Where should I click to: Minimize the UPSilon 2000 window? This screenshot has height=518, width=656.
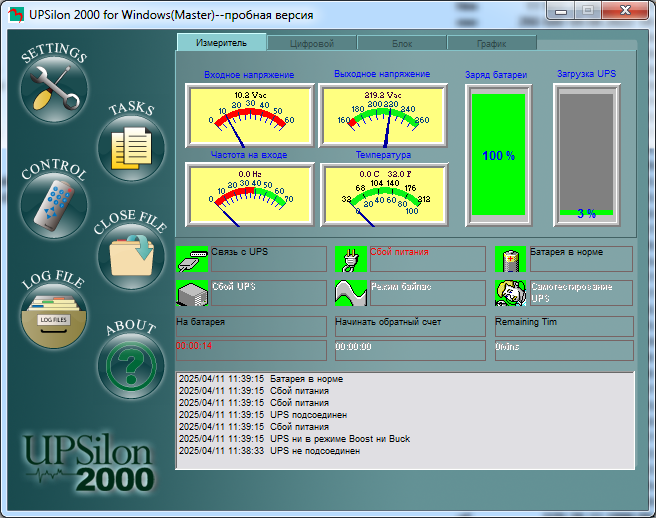561,10
